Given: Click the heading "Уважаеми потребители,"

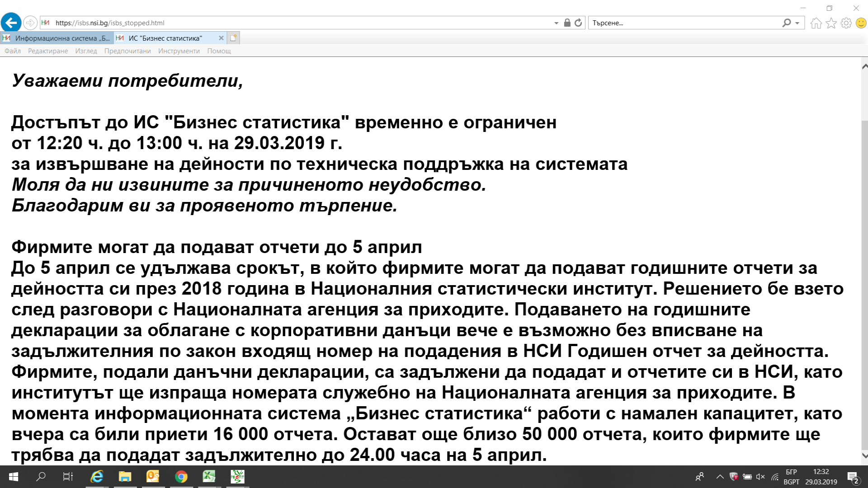Looking at the screenshot, I should coord(127,81).
